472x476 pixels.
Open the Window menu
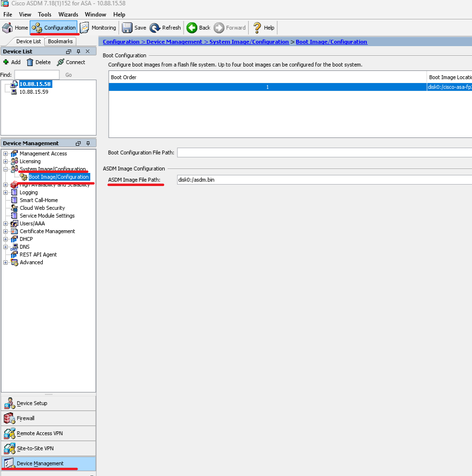(95, 15)
